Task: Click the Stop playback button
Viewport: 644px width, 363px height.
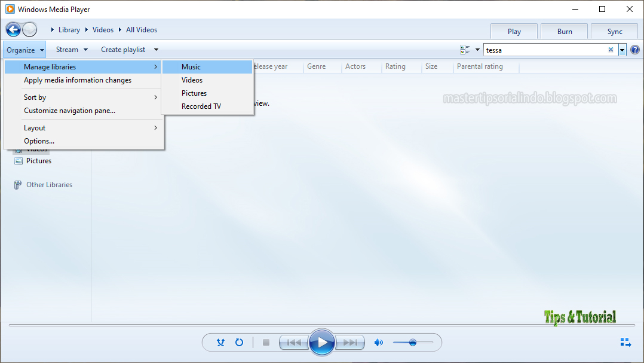Action: [x=266, y=342]
